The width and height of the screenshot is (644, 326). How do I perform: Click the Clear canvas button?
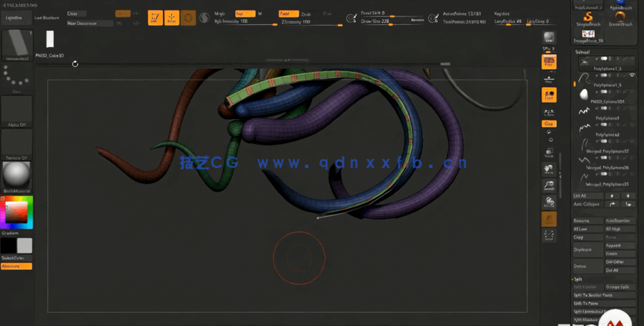point(77,14)
